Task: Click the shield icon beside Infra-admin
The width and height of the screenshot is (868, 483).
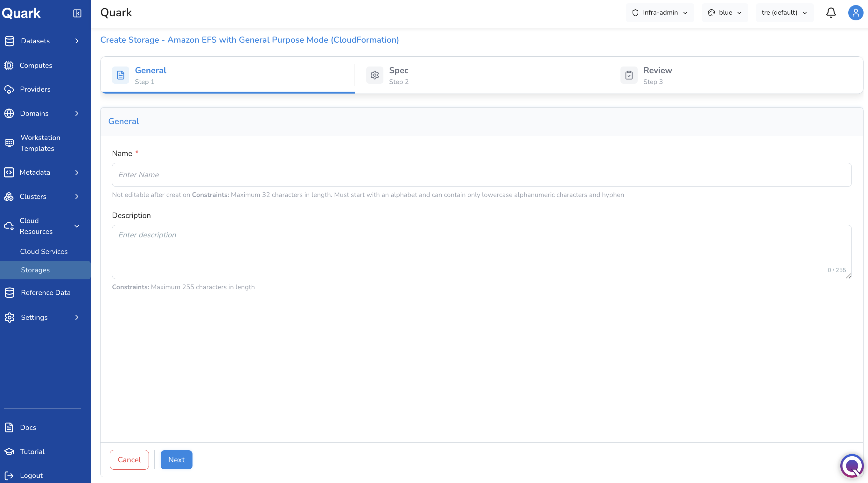Action: 635,13
